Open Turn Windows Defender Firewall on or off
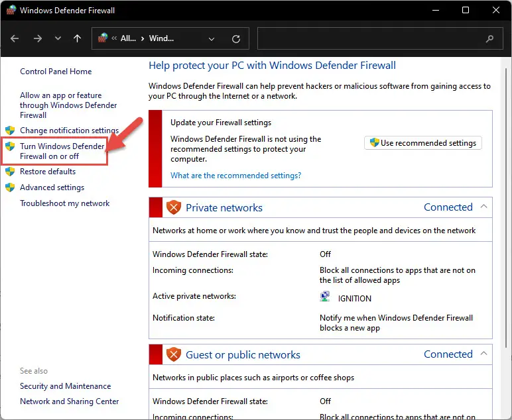The height and width of the screenshot is (420, 512). [62, 151]
